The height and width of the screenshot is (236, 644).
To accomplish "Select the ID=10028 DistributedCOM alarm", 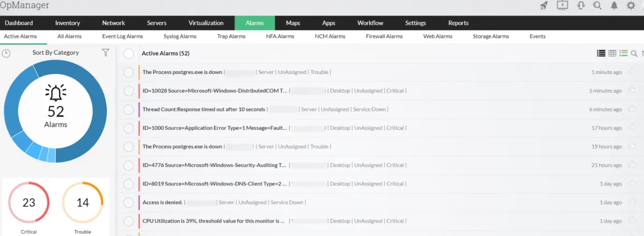I will [x=128, y=91].
